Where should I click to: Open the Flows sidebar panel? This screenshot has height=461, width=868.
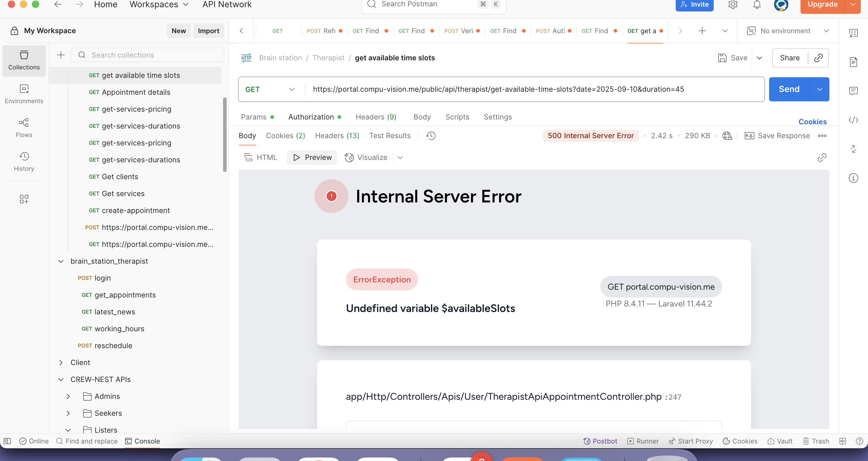[24, 128]
